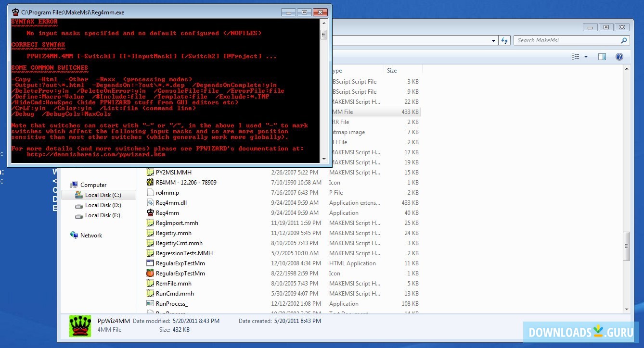Change the Explorer file view layout
The image size is (644, 348).
point(575,57)
